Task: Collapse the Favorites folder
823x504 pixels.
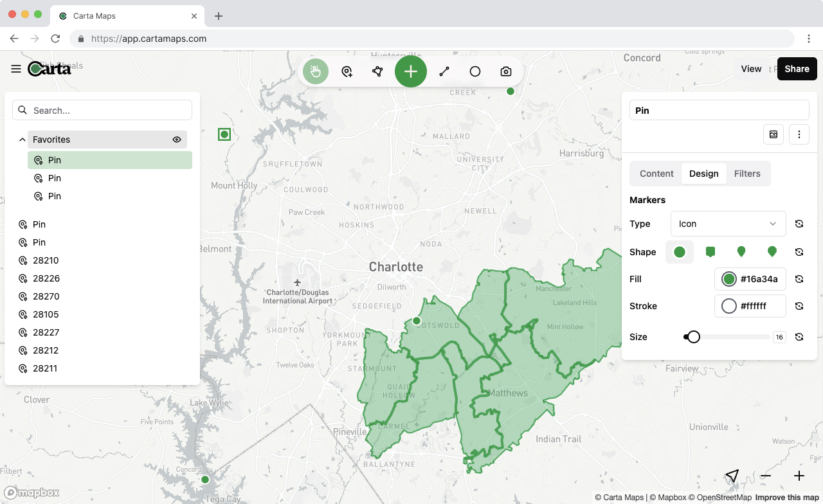Action: [x=23, y=139]
